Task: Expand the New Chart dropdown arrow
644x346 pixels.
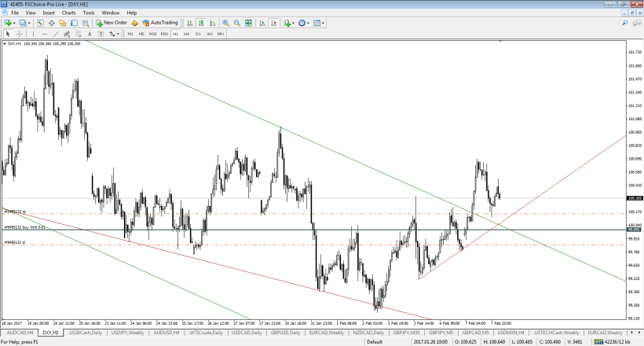Action: coord(14,23)
